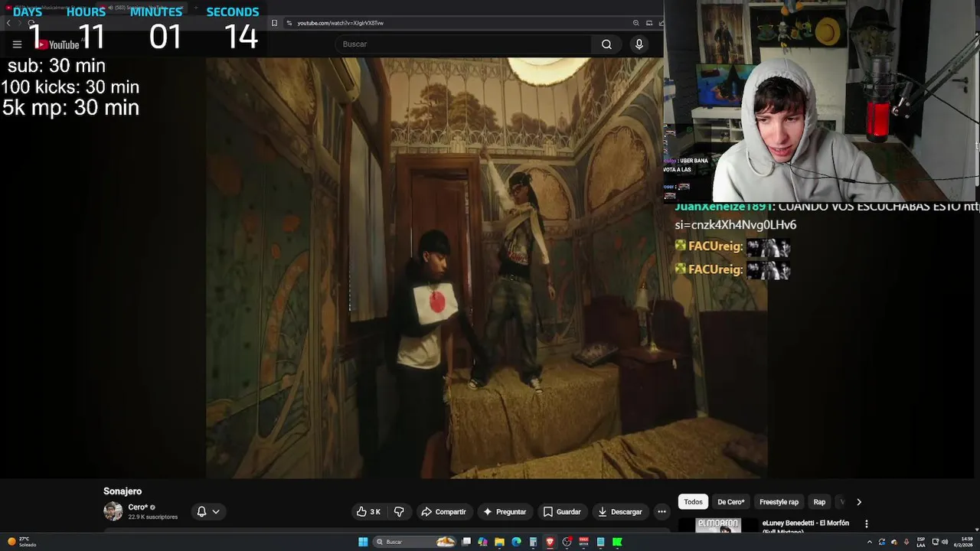
Task: Go to the YouTube home logo
Action: 58,44
